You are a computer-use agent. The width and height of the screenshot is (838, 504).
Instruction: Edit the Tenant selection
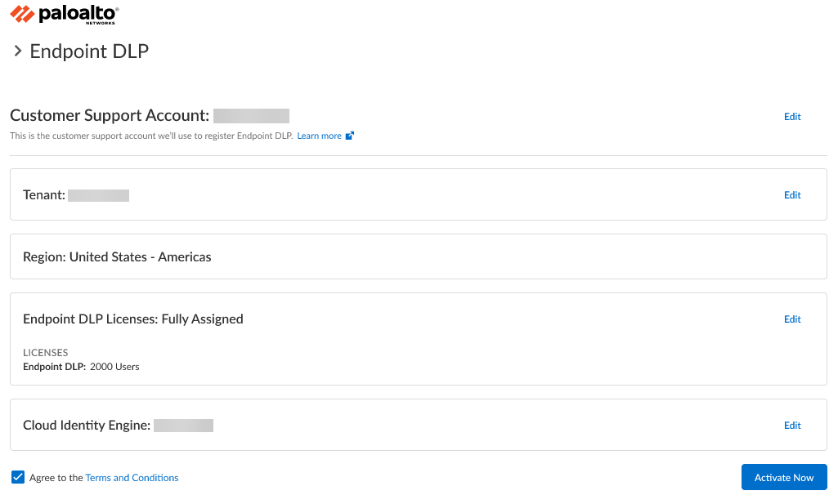coord(792,195)
